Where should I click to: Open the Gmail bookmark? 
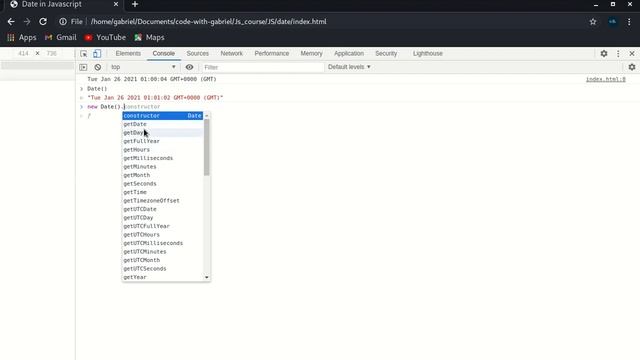tap(60, 37)
